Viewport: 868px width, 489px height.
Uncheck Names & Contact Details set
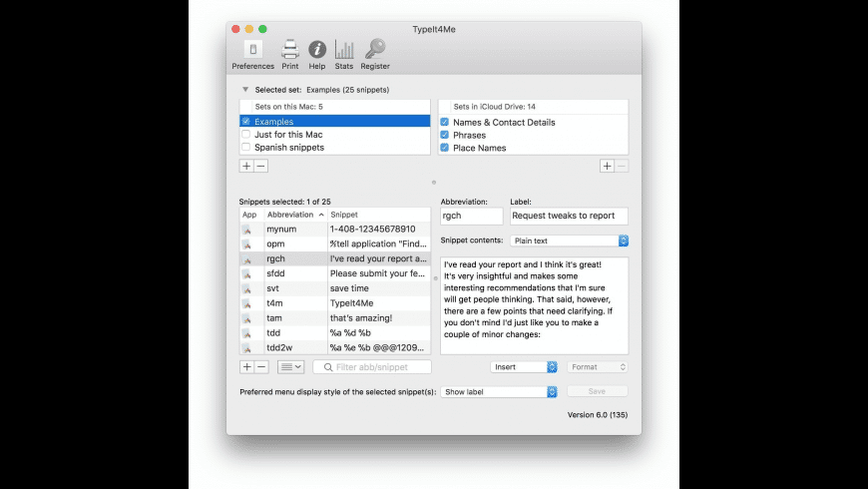[x=445, y=122]
